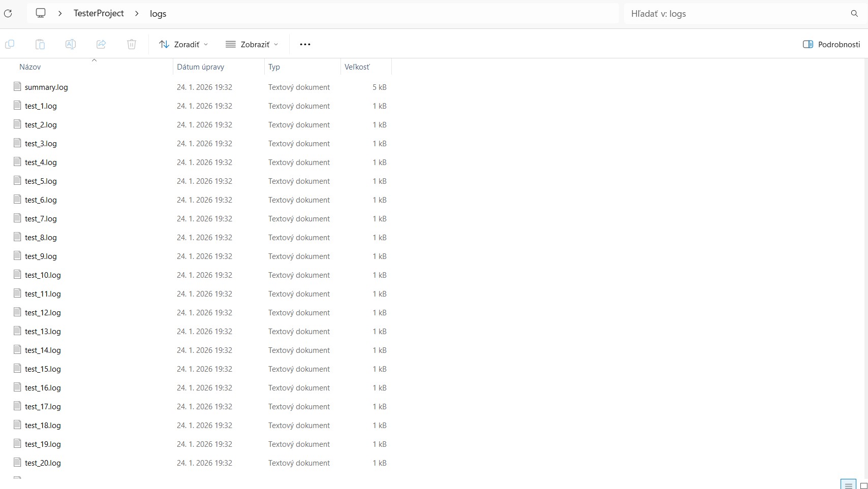Click the Hľadať v: logs search field
Image resolution: width=868 pixels, height=489 pixels.
point(737,14)
